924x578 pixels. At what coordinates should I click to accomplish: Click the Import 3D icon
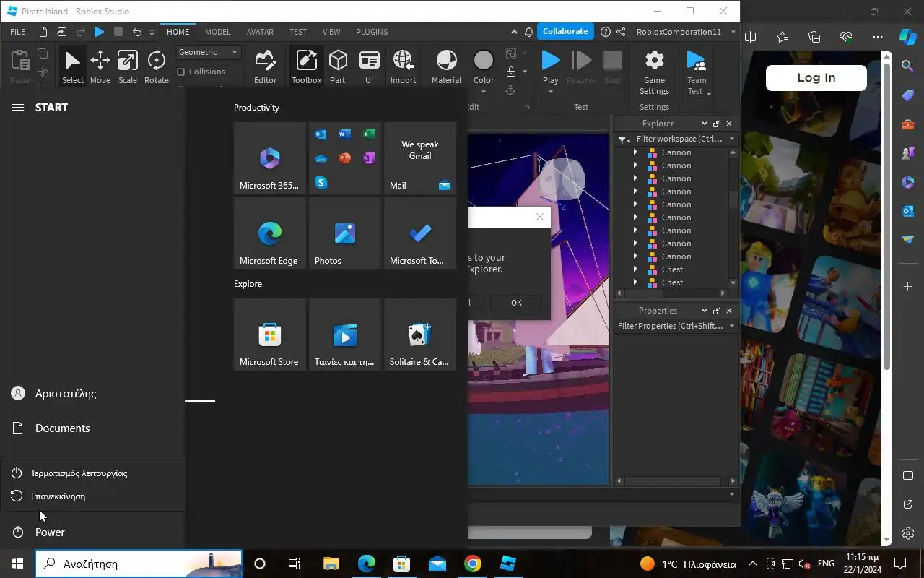pyautogui.click(x=403, y=67)
